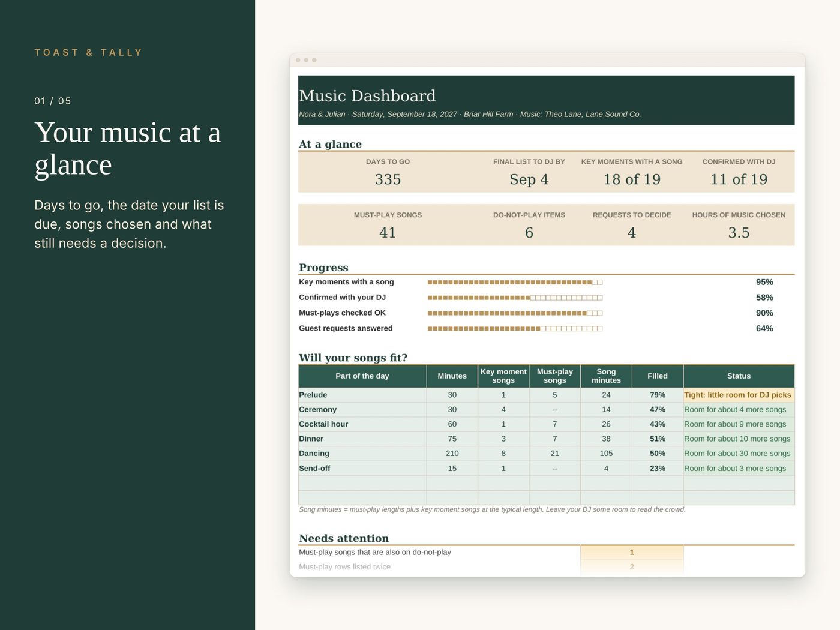Screen dimensions: 840x630
Task: Click the Confirmed with your DJ progress bar
Action: pyautogui.click(x=515, y=298)
